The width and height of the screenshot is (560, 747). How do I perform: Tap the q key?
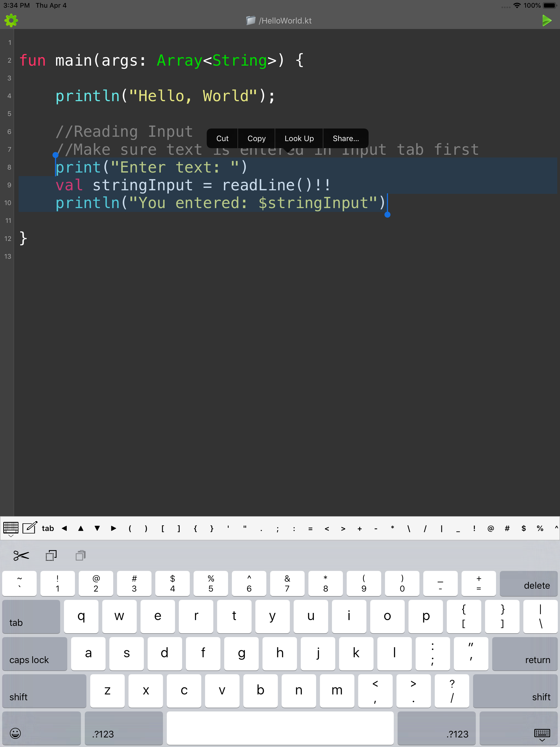pyautogui.click(x=81, y=617)
